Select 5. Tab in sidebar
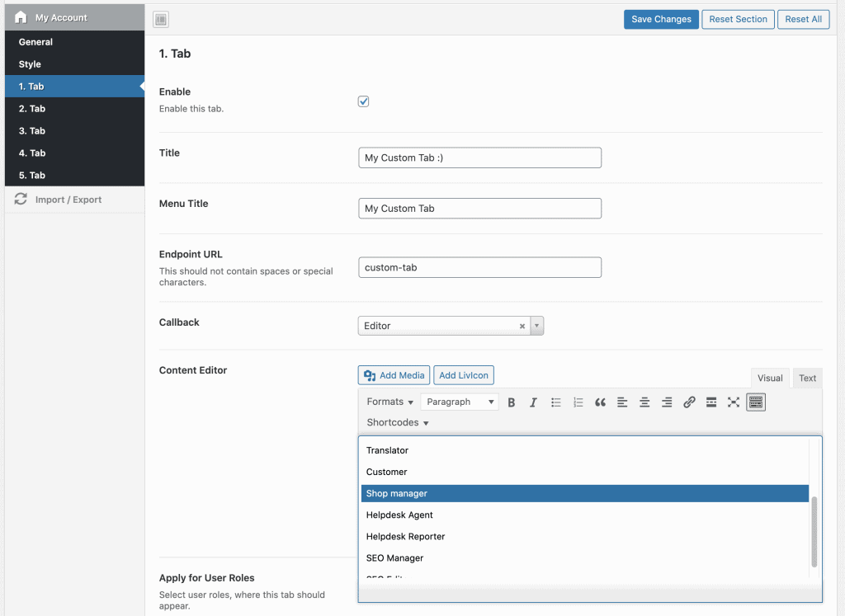Image resolution: width=845 pixels, height=616 pixels. [75, 175]
